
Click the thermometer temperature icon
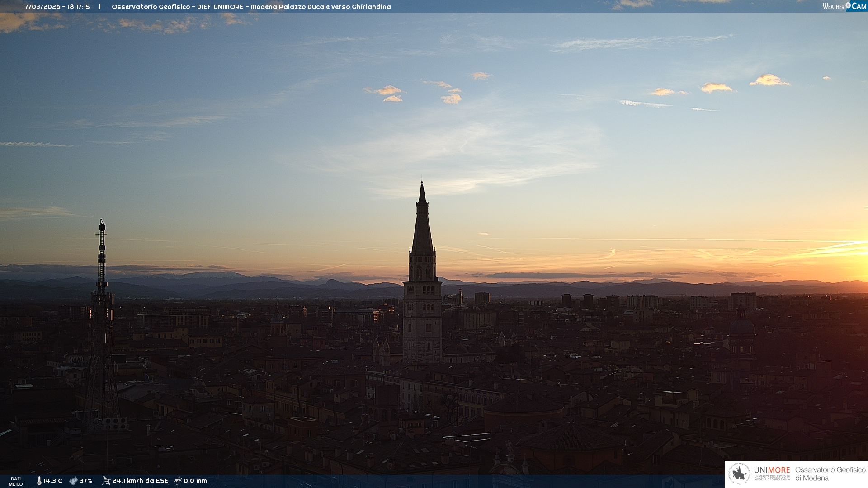point(39,481)
